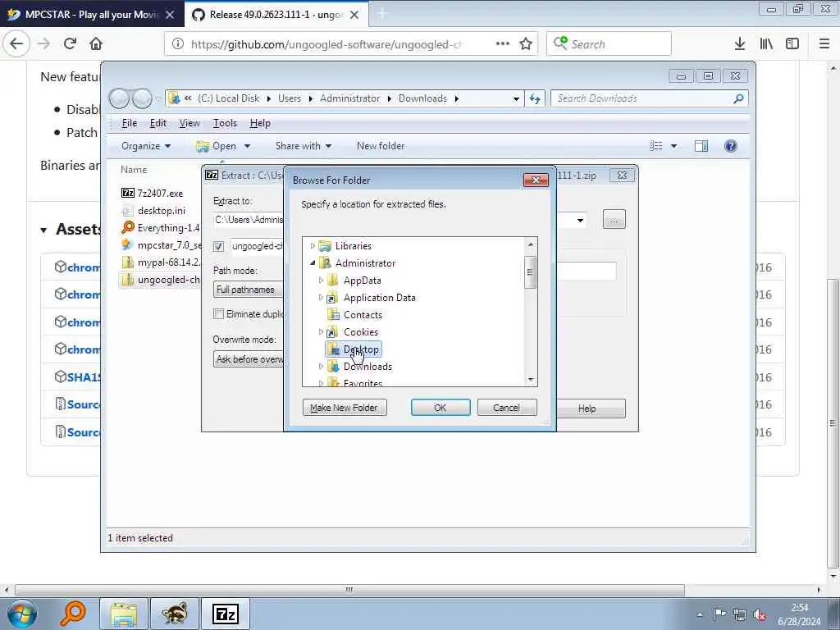Select the mypal-68.14.2 archive

point(161,262)
